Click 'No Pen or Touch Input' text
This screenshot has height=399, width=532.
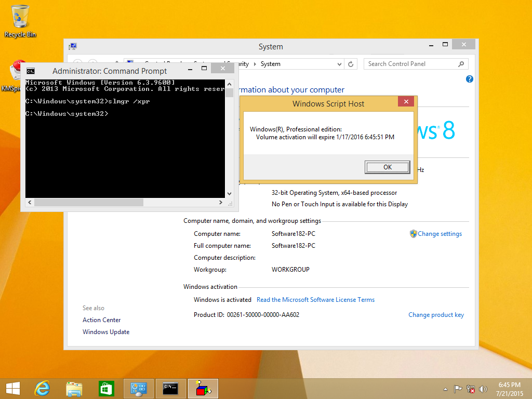pyautogui.click(x=340, y=204)
